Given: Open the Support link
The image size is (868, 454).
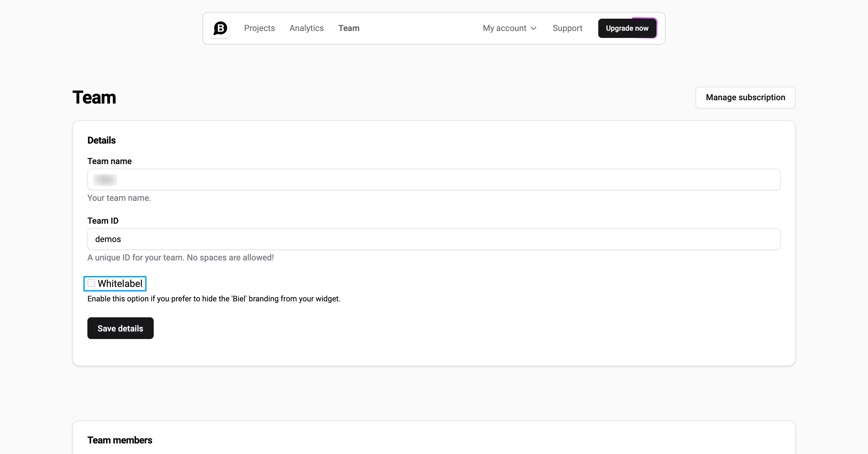Looking at the screenshot, I should [x=567, y=28].
